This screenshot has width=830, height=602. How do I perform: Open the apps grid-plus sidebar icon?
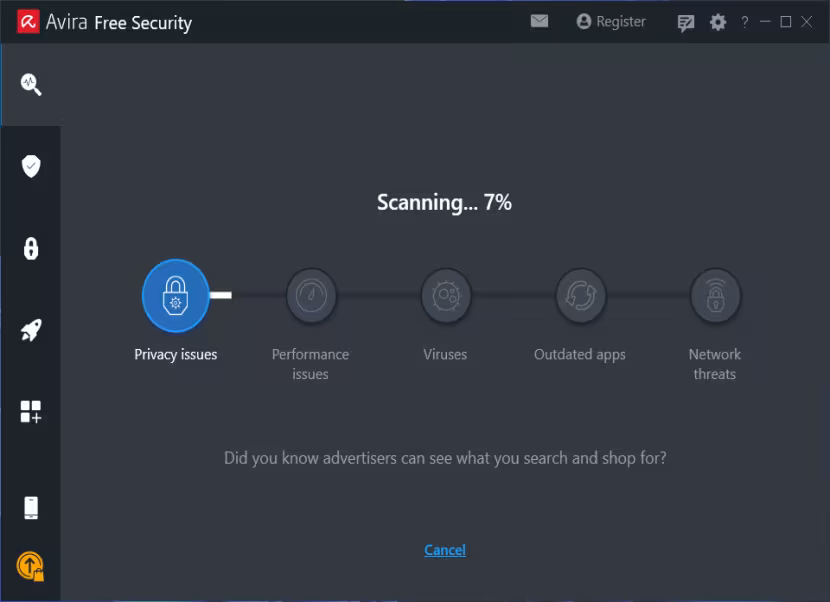(x=31, y=412)
